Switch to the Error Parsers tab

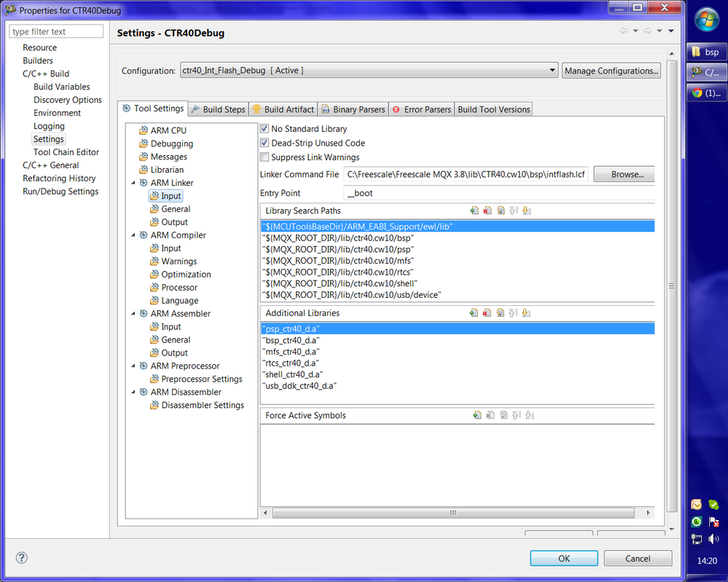(x=422, y=109)
